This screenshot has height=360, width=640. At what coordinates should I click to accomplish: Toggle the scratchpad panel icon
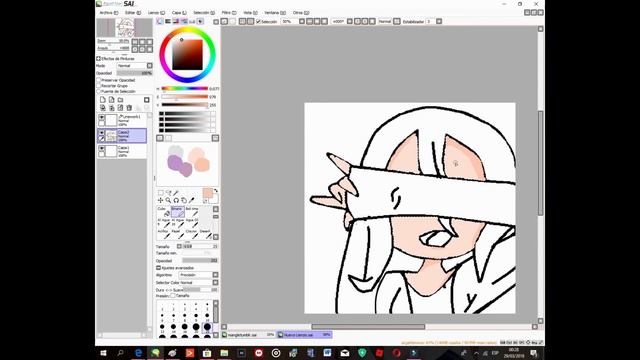pyautogui.click(x=200, y=21)
